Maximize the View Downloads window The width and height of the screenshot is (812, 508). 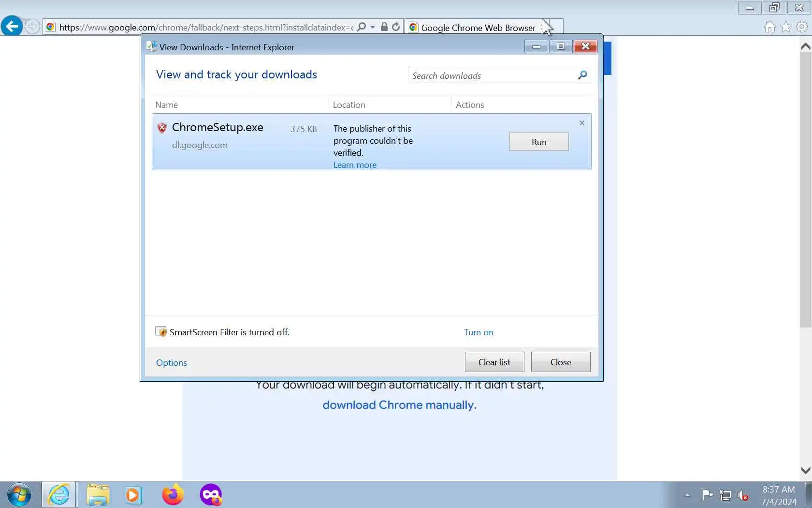(561, 46)
